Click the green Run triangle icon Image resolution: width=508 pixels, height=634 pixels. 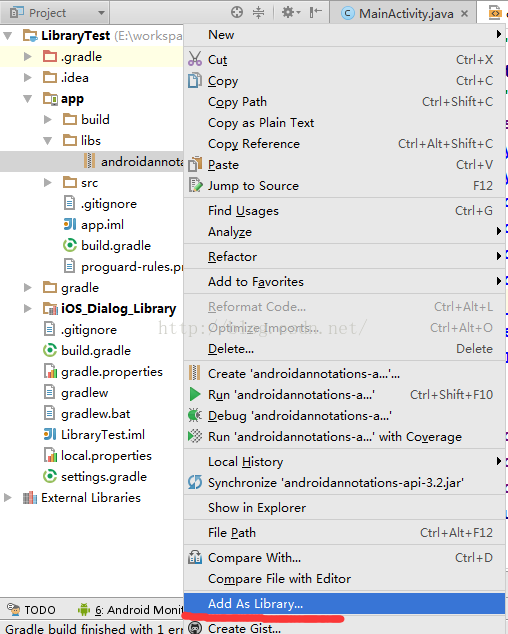click(195, 394)
